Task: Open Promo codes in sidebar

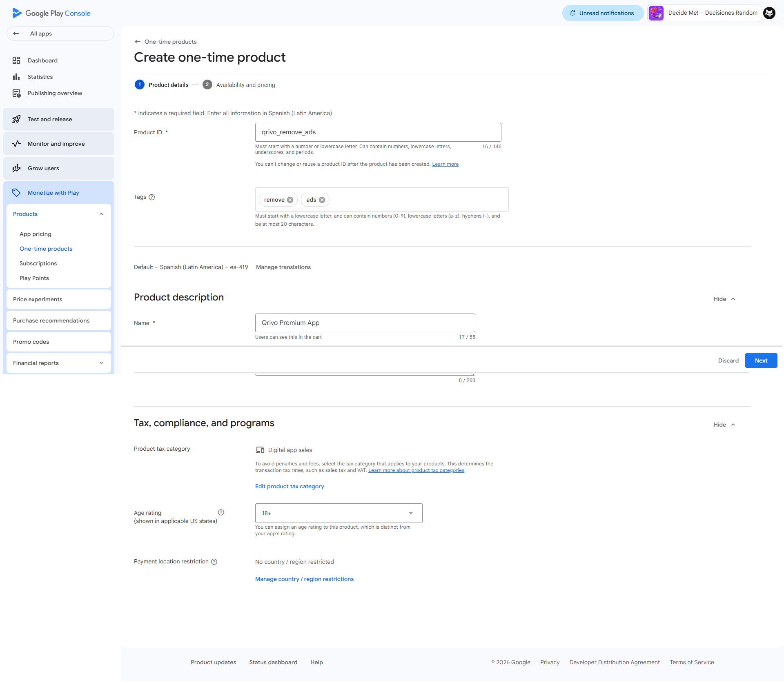Action: click(59, 342)
